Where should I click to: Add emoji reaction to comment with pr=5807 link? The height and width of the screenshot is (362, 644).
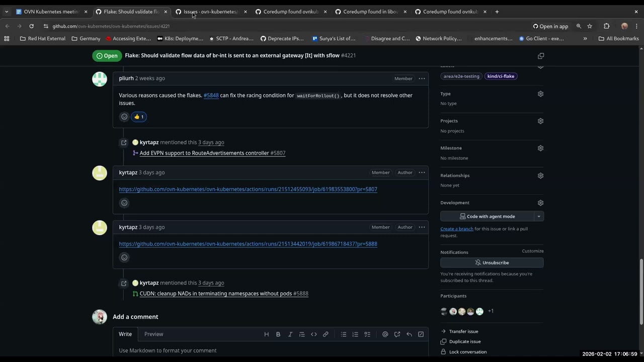click(124, 203)
